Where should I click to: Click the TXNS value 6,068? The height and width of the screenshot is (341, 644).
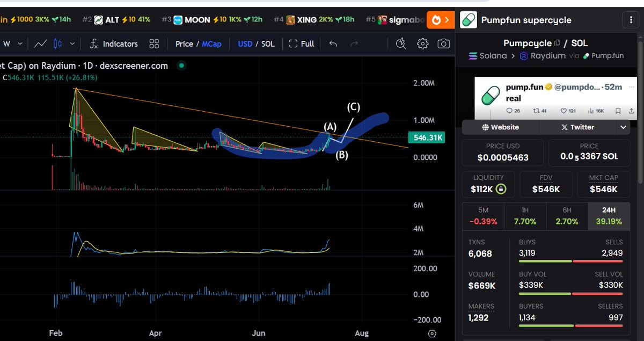coord(480,253)
